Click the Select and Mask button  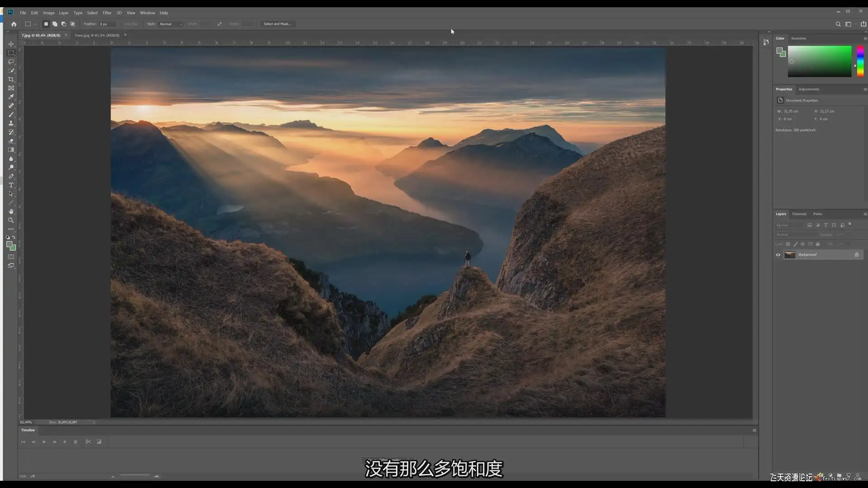tap(278, 24)
